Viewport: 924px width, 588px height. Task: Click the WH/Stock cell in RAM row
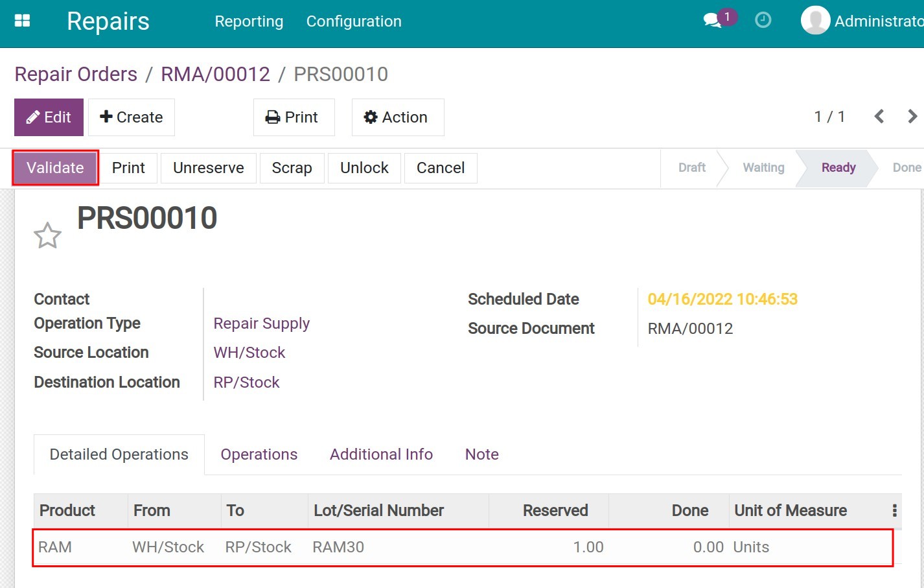point(168,547)
